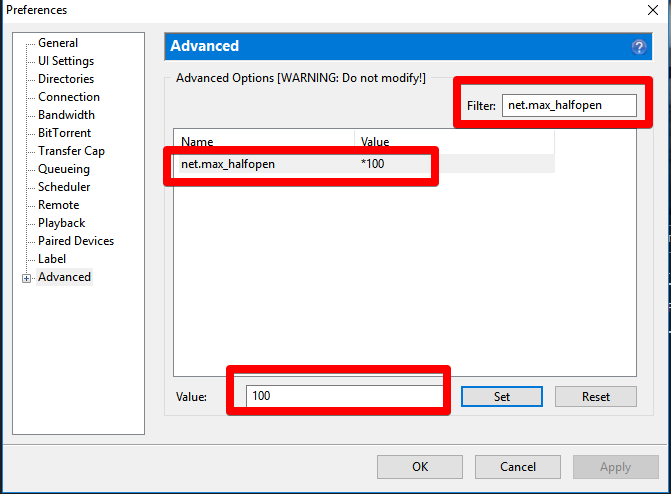The width and height of the screenshot is (671, 494).
Task: Select General in preferences tree
Action: [x=58, y=43]
